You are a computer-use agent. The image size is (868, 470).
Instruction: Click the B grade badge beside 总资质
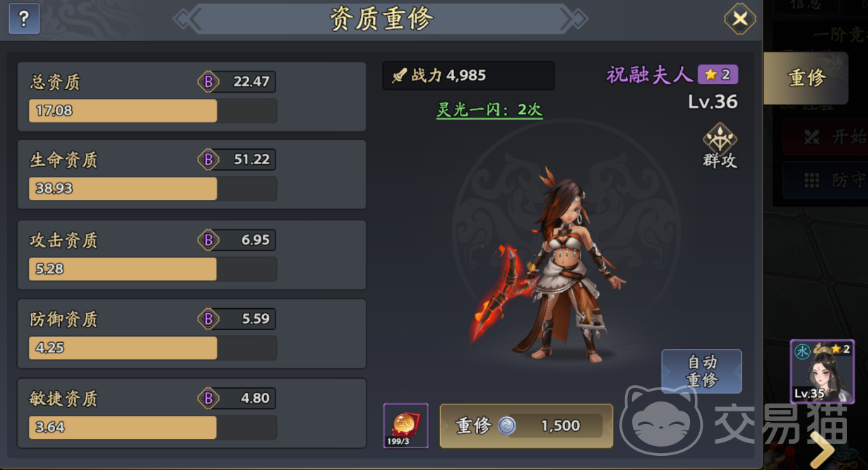(208, 81)
